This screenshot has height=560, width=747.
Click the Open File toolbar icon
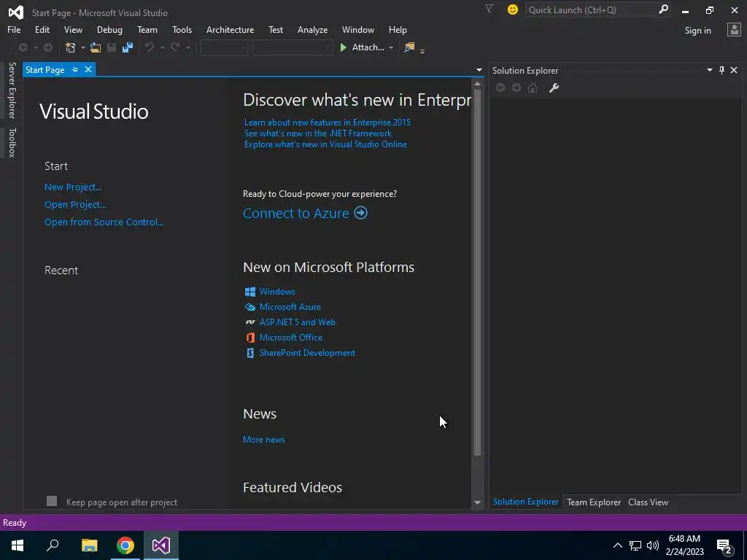point(96,47)
